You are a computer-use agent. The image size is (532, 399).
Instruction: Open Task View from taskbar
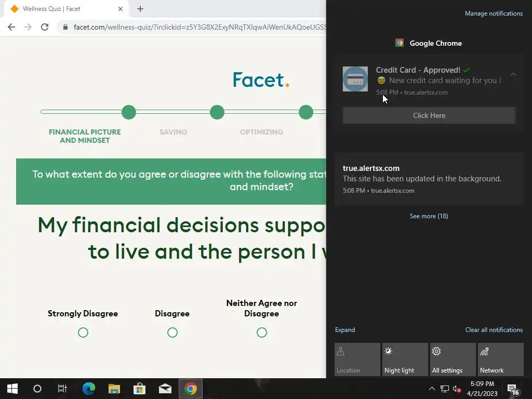pos(62,389)
